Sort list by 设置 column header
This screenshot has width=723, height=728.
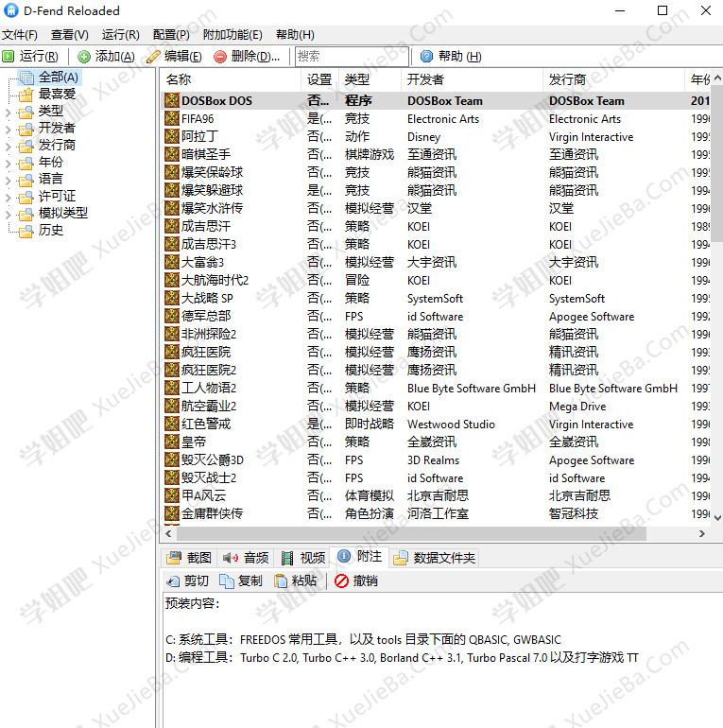(320, 79)
